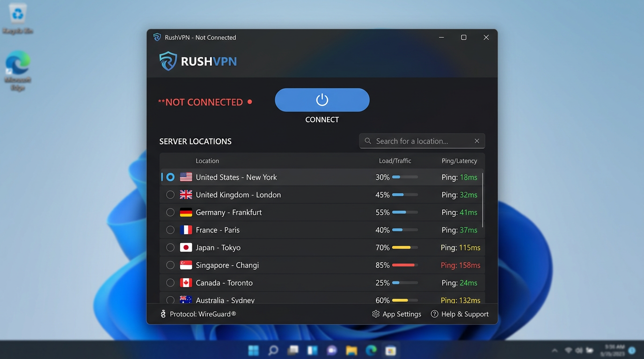This screenshot has height=359, width=644.
Task: Open taskbar Search
Action: pos(273,350)
